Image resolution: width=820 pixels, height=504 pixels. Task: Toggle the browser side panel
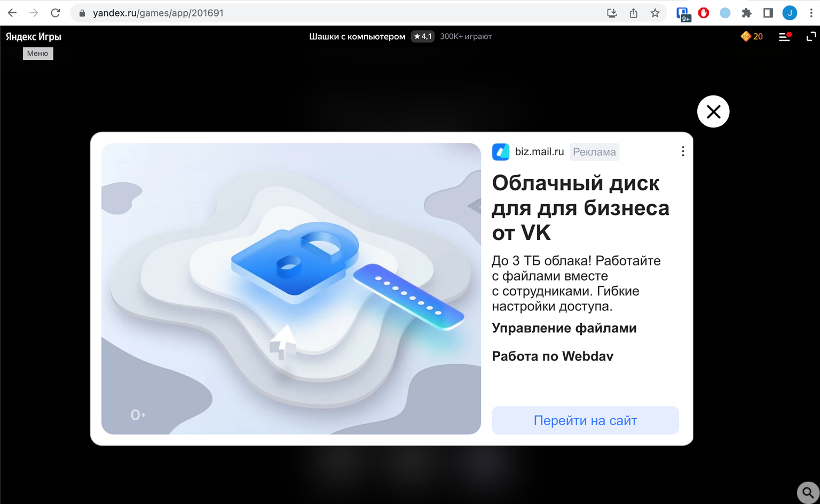pos(768,13)
